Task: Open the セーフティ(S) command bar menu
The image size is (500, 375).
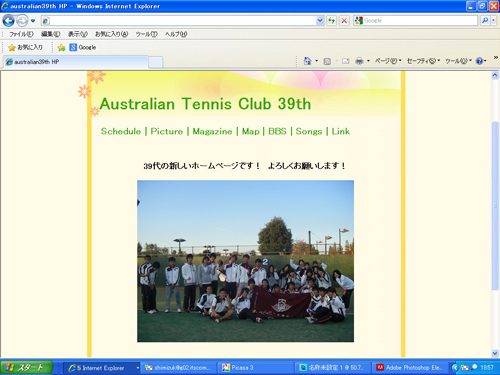Action: tap(423, 61)
